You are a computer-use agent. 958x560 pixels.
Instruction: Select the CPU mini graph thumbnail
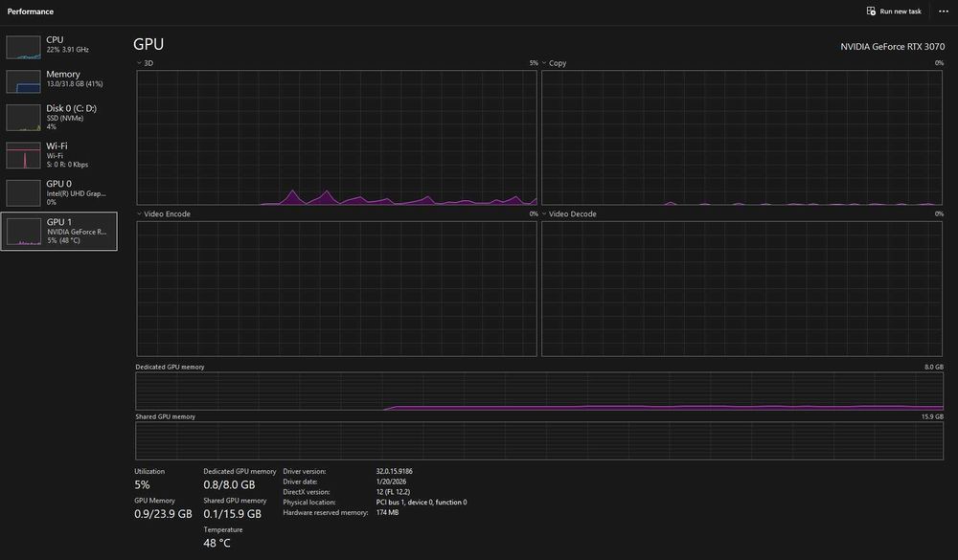point(23,47)
